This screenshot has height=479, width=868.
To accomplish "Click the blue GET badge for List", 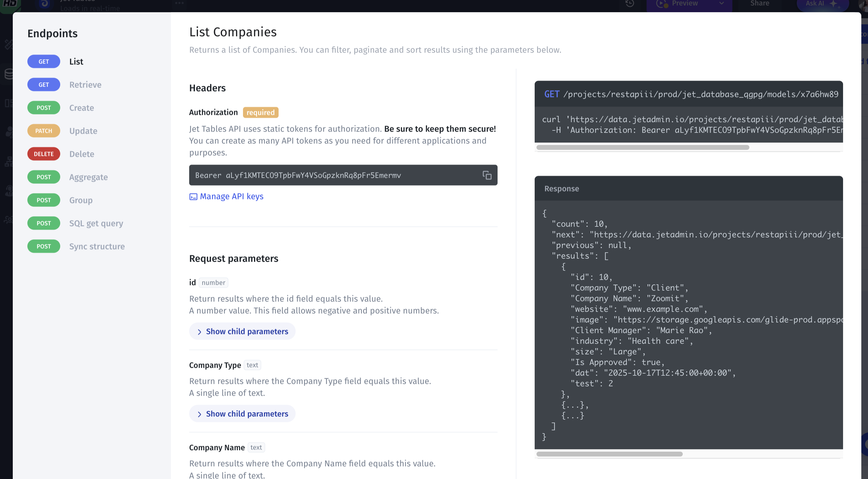I will point(43,62).
